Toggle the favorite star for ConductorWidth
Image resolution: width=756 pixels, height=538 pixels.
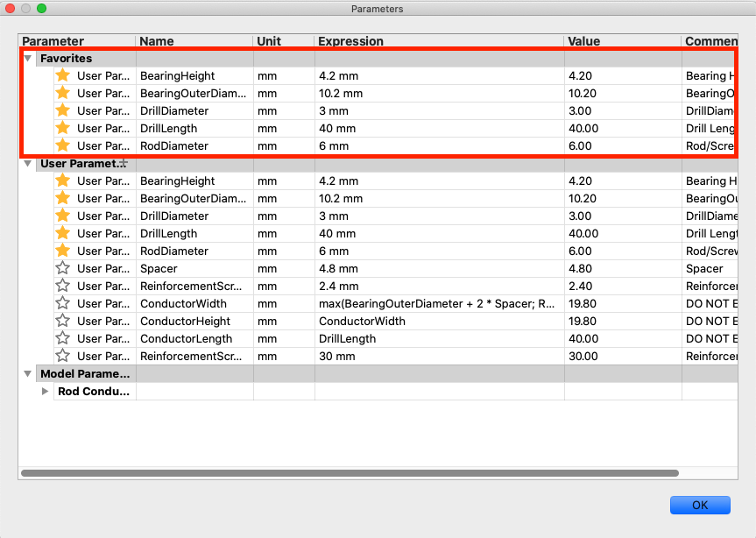(x=62, y=304)
